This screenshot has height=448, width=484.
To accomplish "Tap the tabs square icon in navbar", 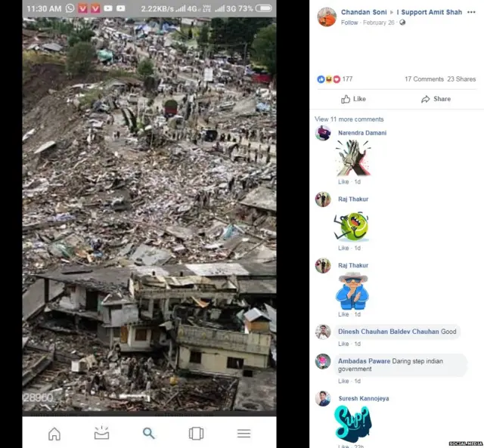I will 196,433.
